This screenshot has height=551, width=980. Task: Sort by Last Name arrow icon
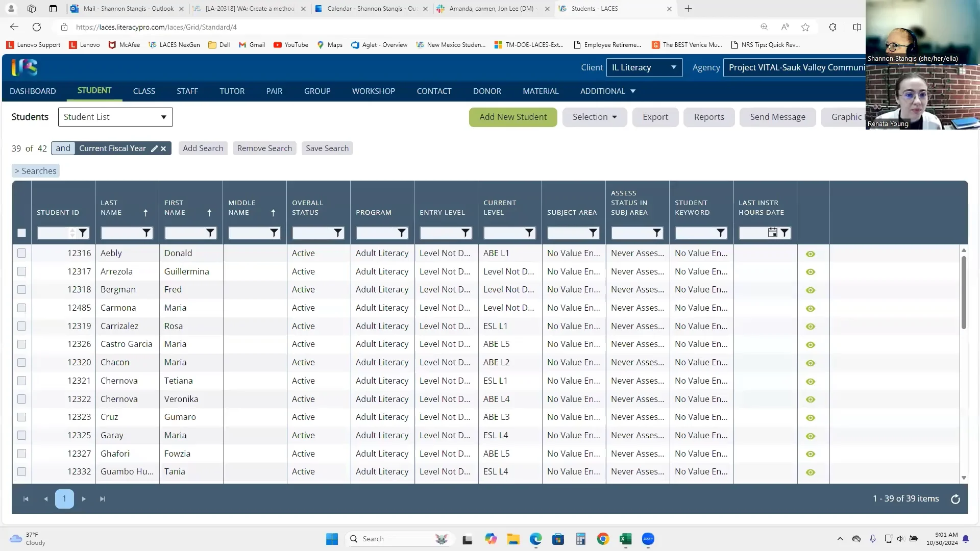pos(145,213)
